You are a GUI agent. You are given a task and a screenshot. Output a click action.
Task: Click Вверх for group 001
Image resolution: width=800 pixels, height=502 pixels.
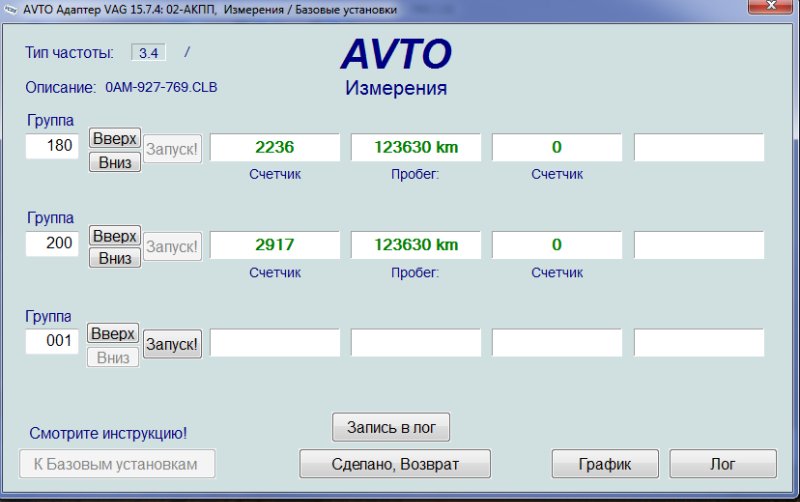(x=113, y=334)
